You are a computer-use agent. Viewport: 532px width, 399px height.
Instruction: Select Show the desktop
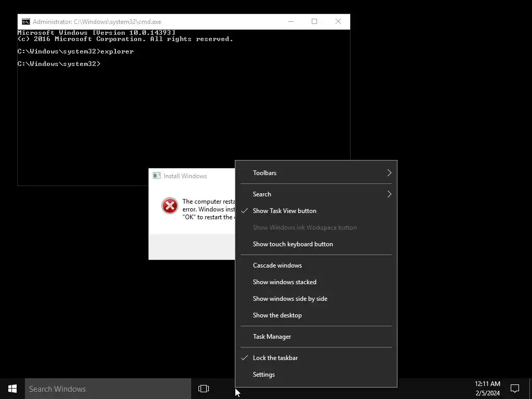tap(316, 315)
